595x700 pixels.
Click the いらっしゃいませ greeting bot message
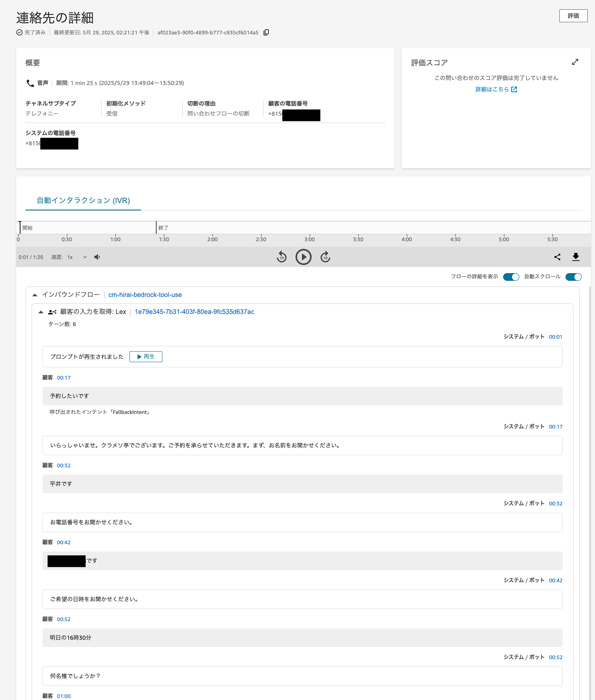(x=302, y=445)
